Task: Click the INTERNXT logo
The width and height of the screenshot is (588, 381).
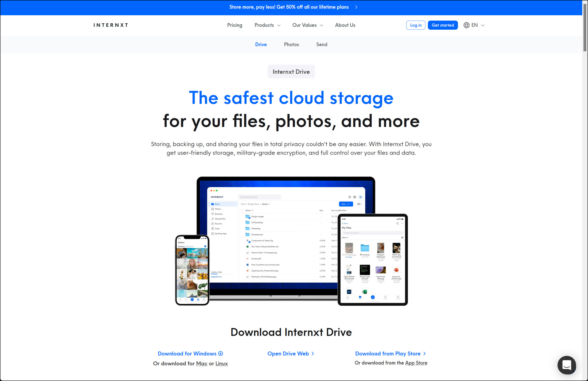Action: pyautogui.click(x=111, y=25)
